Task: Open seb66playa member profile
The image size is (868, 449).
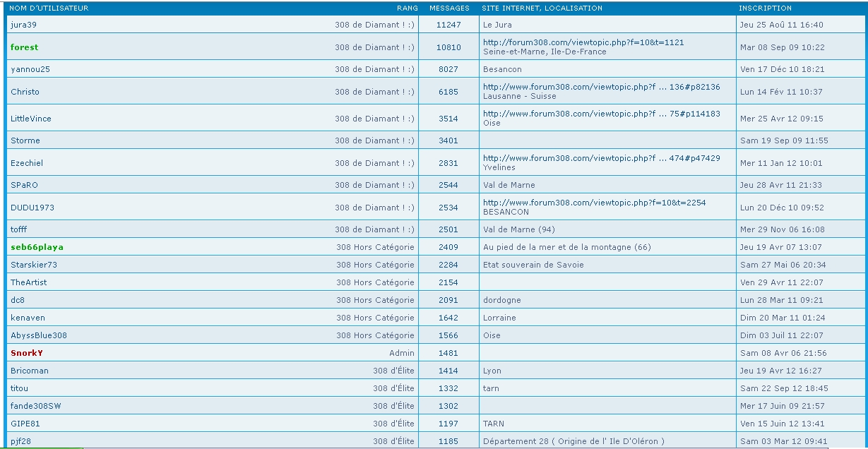Action: coord(37,247)
